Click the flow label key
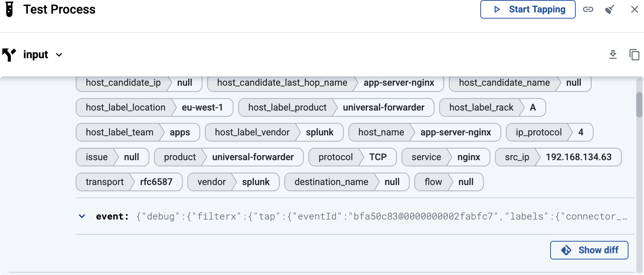The height and width of the screenshot is (275, 644). coord(433,182)
